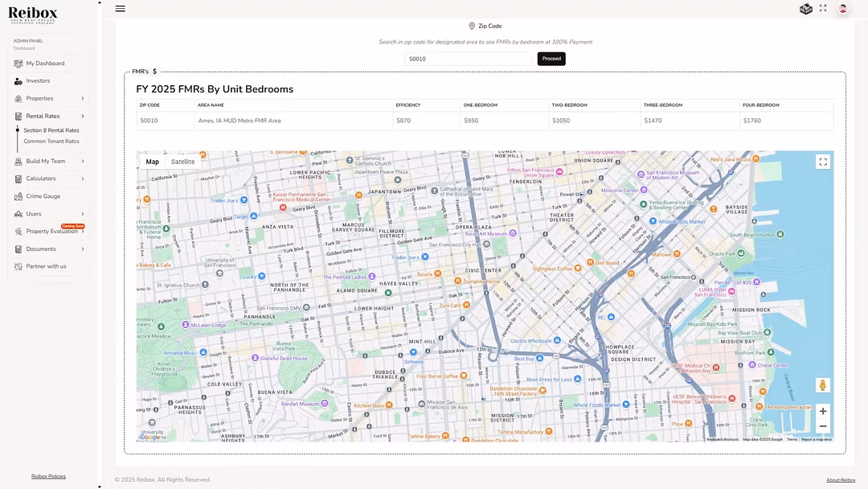Click the zip code input field
Image resolution: width=868 pixels, height=489 pixels.
[x=469, y=59]
